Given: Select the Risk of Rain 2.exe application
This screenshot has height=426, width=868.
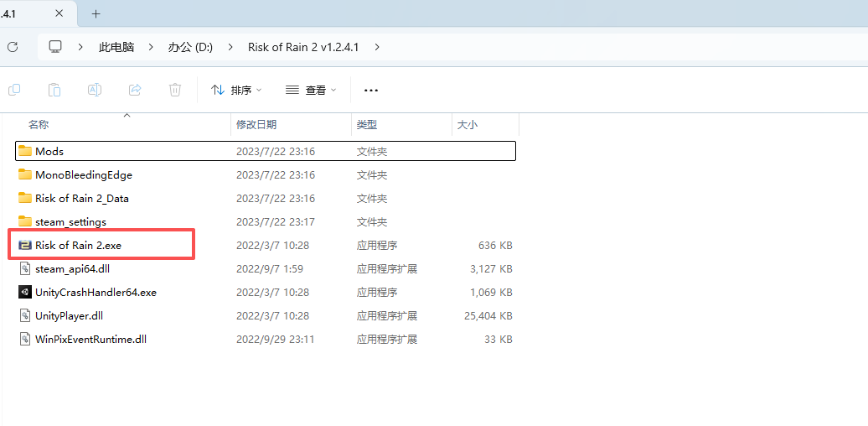Looking at the screenshot, I should pos(78,246).
